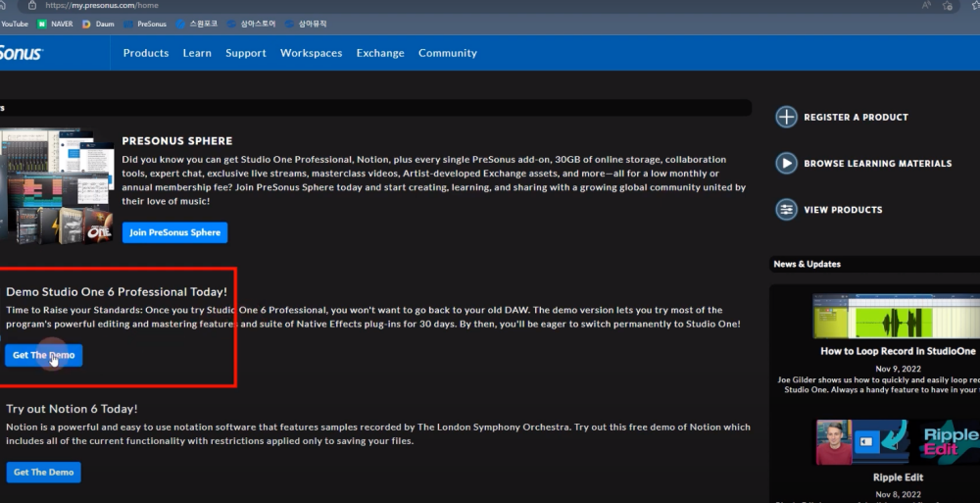Open the Support menu
Screen dimensions: 980x503
pos(246,53)
